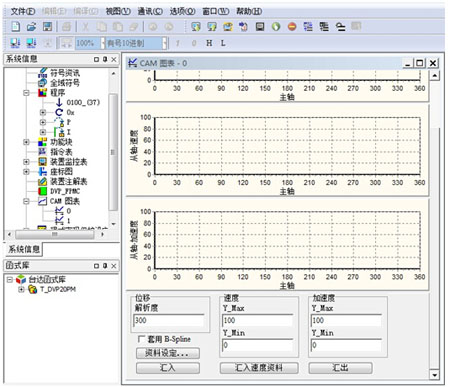The height and width of the screenshot is (387, 450).
Task: Click the Save diskette icon
Action: 48,26
